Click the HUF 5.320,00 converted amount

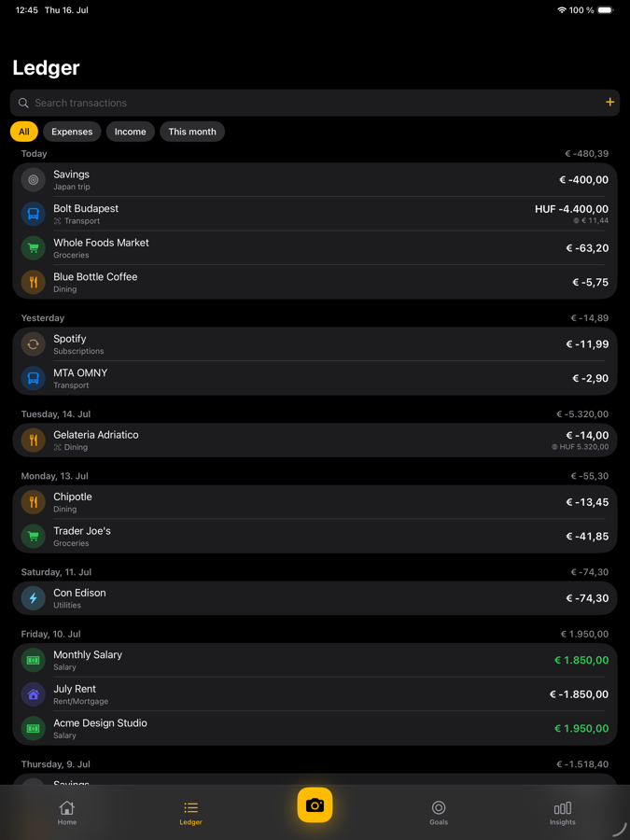point(581,447)
